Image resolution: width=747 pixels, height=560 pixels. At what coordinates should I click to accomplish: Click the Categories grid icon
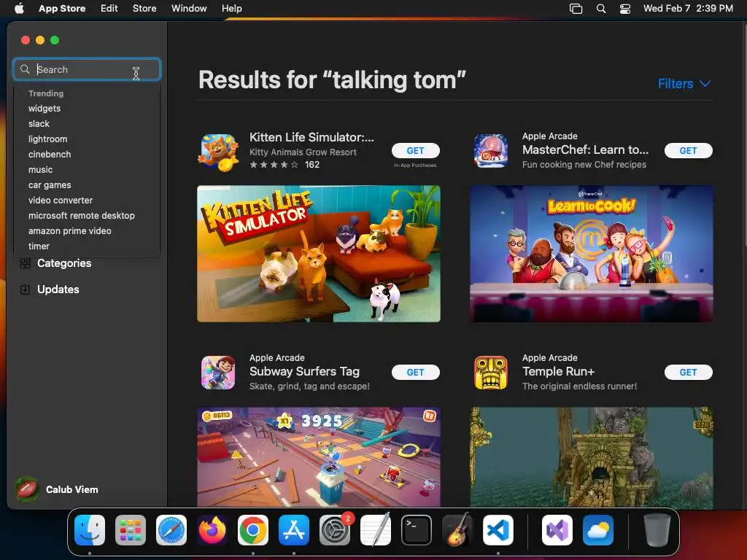[25, 262]
